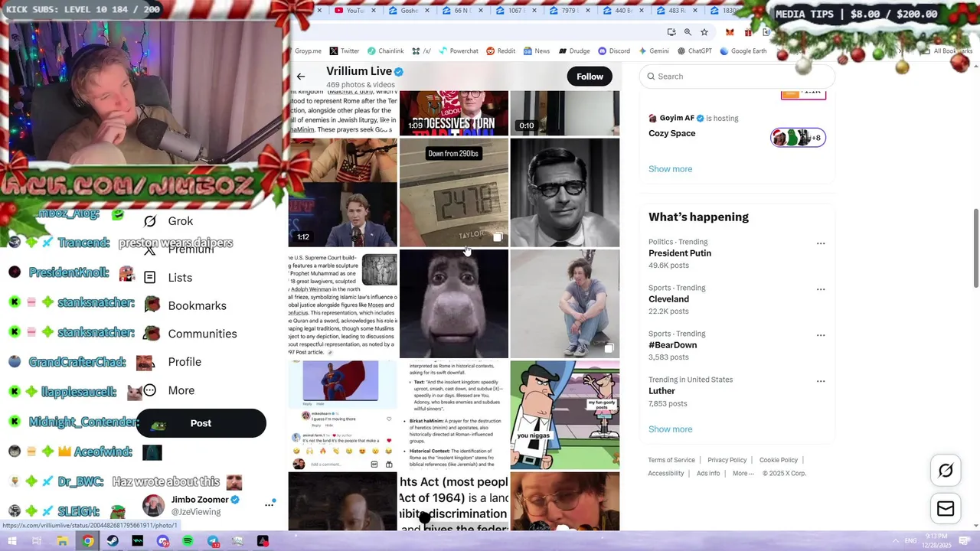The image size is (980, 551).
Task: Bookmark this page with the star icon
Action: [x=704, y=32]
